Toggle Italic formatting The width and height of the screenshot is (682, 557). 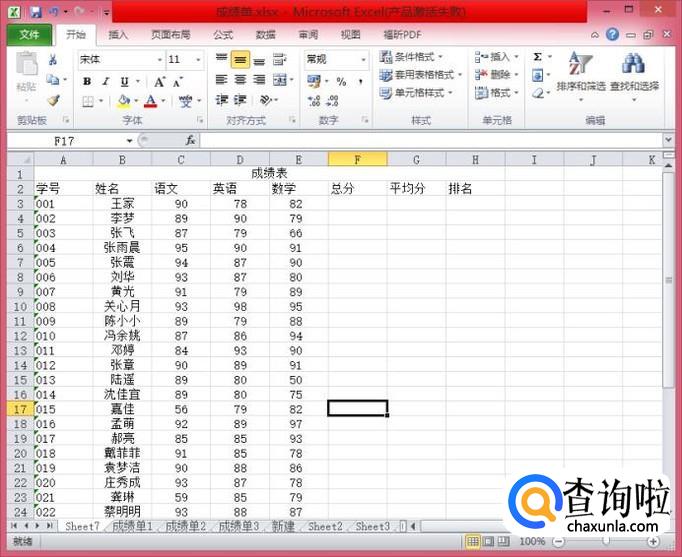(105, 81)
